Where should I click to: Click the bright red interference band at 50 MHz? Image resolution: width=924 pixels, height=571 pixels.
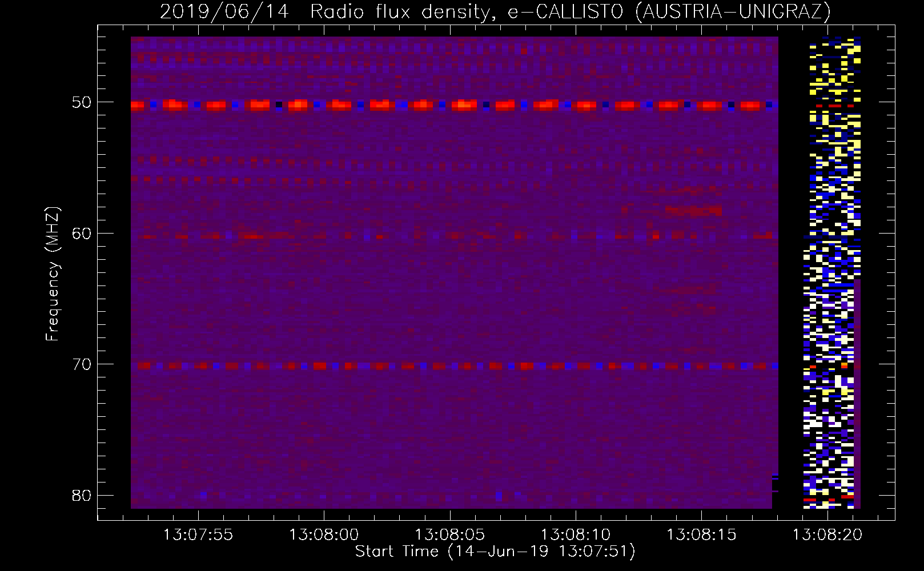pyautogui.click(x=454, y=104)
